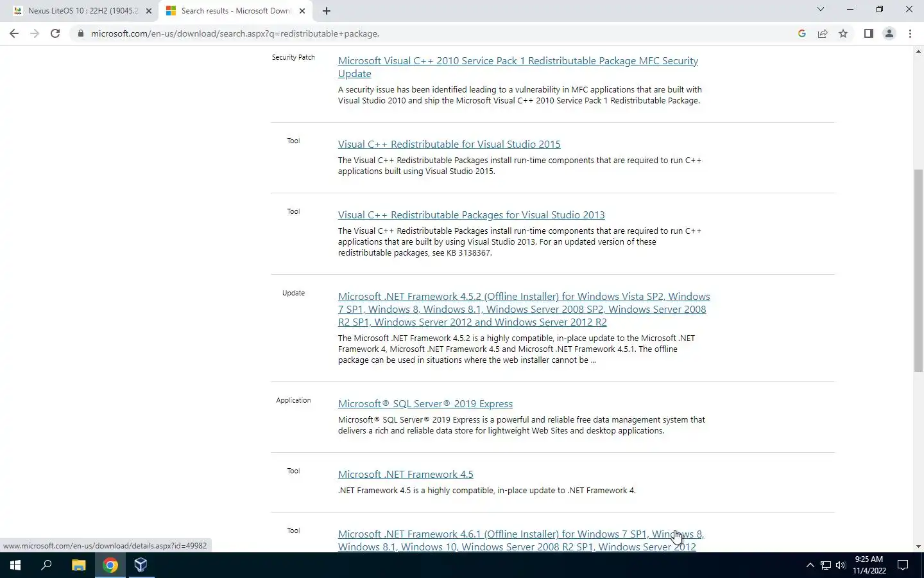Show hidden system tray icons

click(x=810, y=565)
